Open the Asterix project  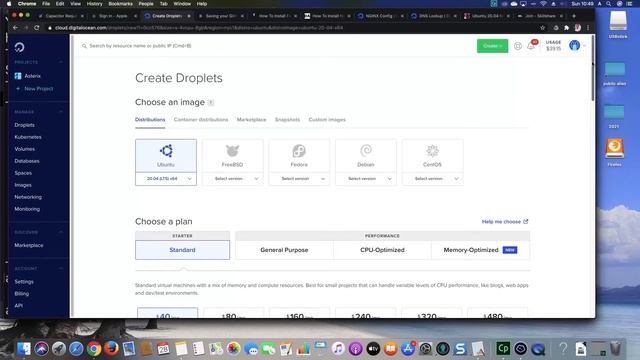27,76
